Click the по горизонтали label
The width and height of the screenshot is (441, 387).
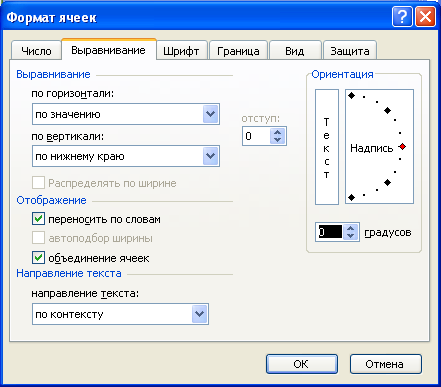coord(73,94)
